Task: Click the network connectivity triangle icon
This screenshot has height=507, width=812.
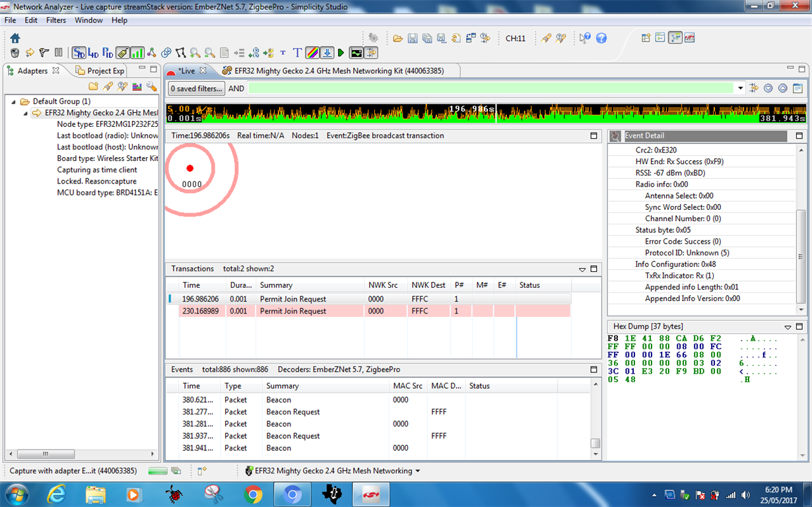Action: 152,53
